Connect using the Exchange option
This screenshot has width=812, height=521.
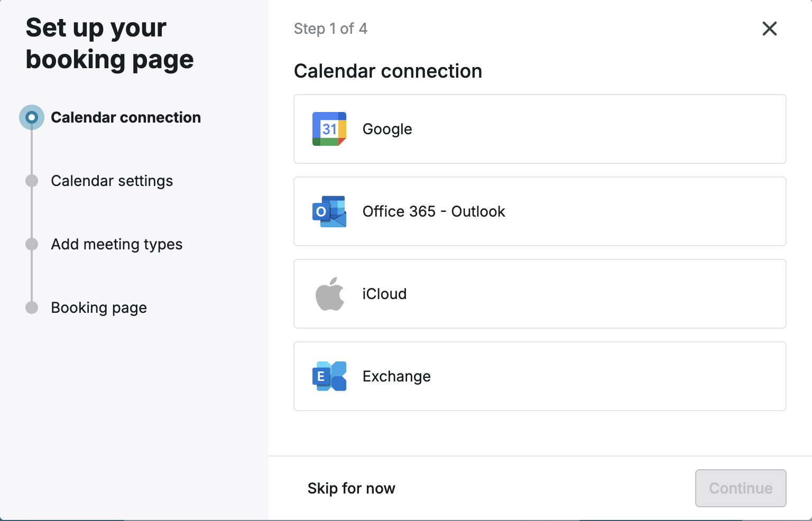(x=539, y=376)
